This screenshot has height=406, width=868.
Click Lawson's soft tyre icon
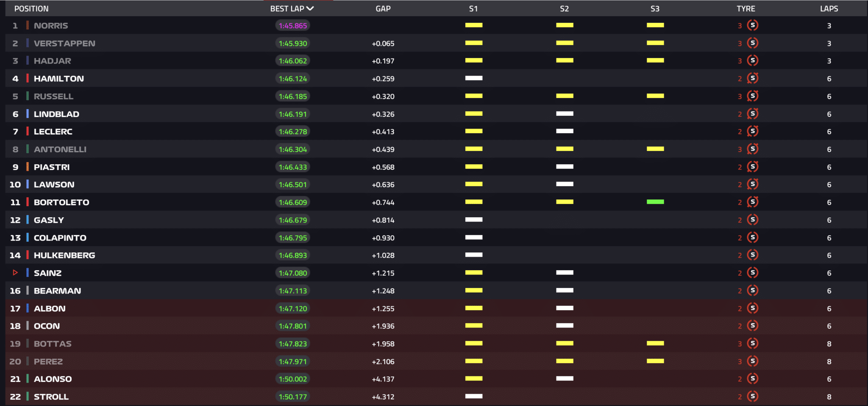pos(753,184)
